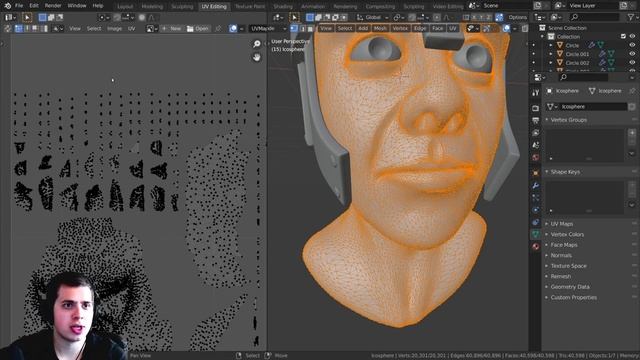Open View menu in UV editor header
The height and width of the screenshot is (360, 640).
click(75, 29)
